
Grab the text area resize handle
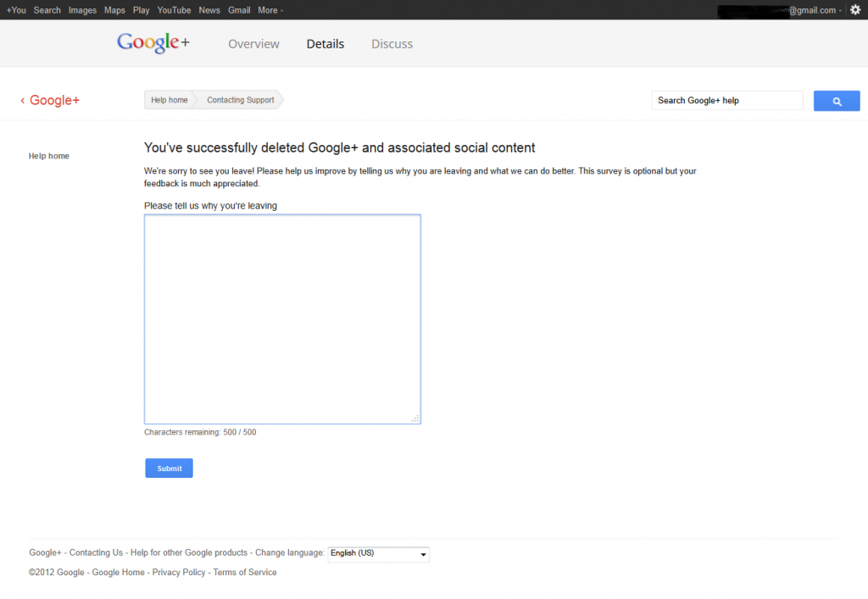[415, 419]
